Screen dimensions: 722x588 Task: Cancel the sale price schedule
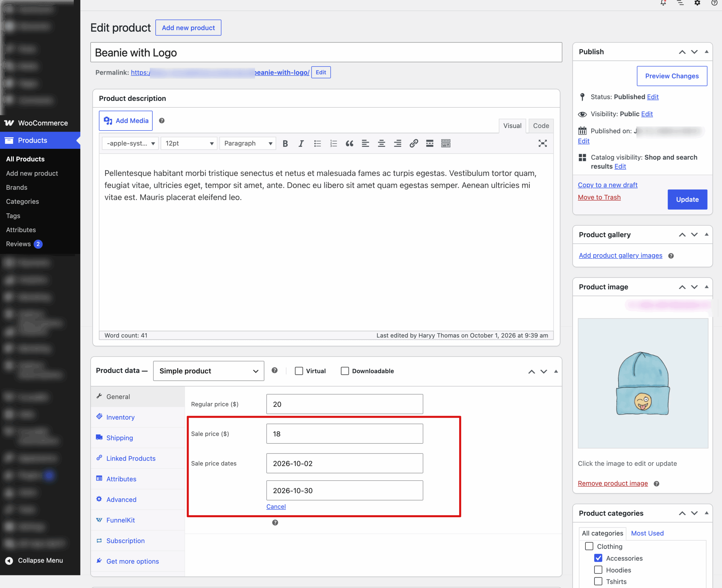(x=276, y=507)
